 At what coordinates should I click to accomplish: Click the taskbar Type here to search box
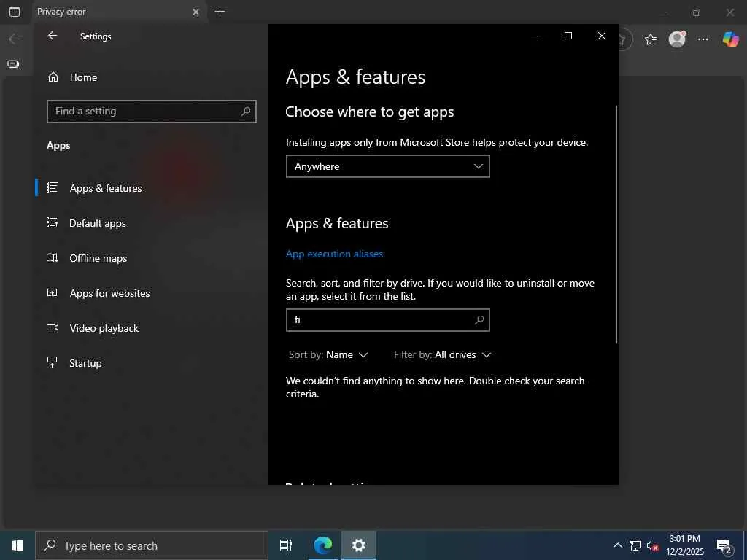coord(152,545)
